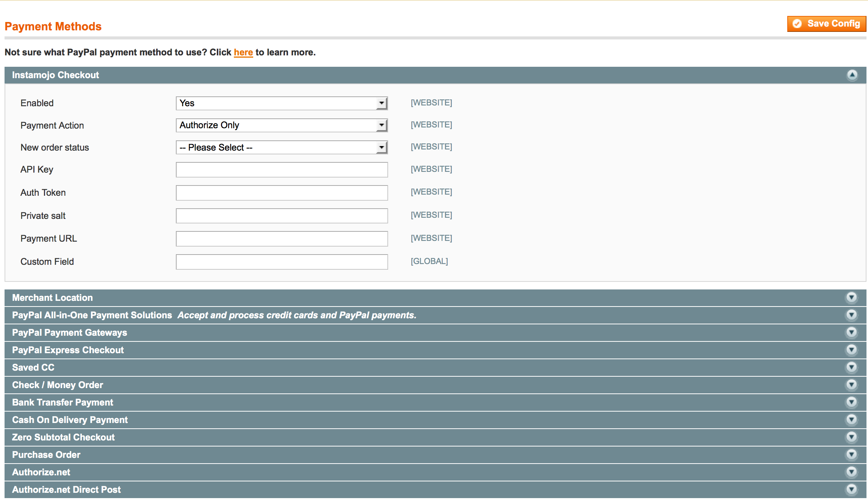Open Check / Money Order arrow icon
Viewport: 868px width, 500px height.
point(851,385)
